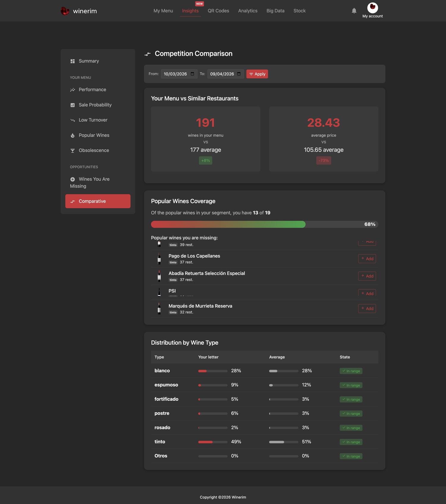Click In range badge for blanco
Viewport: 446px width, 504px height.
pos(351,371)
